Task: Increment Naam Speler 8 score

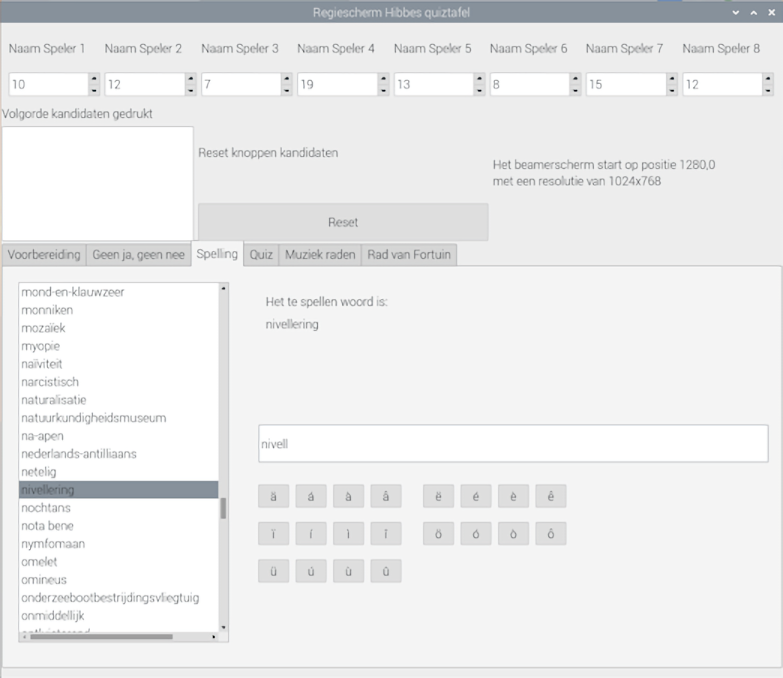Action: [x=768, y=78]
